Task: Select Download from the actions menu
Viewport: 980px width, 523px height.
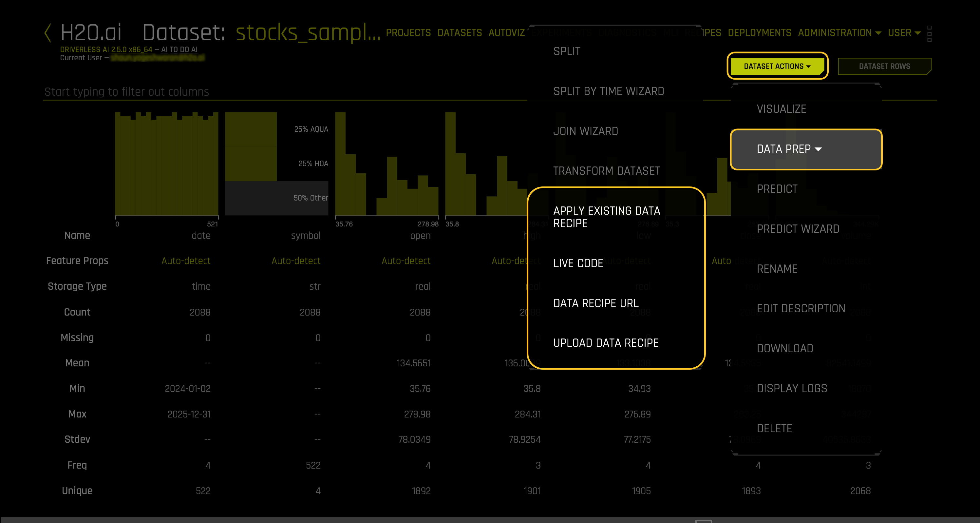Action: [x=785, y=349]
